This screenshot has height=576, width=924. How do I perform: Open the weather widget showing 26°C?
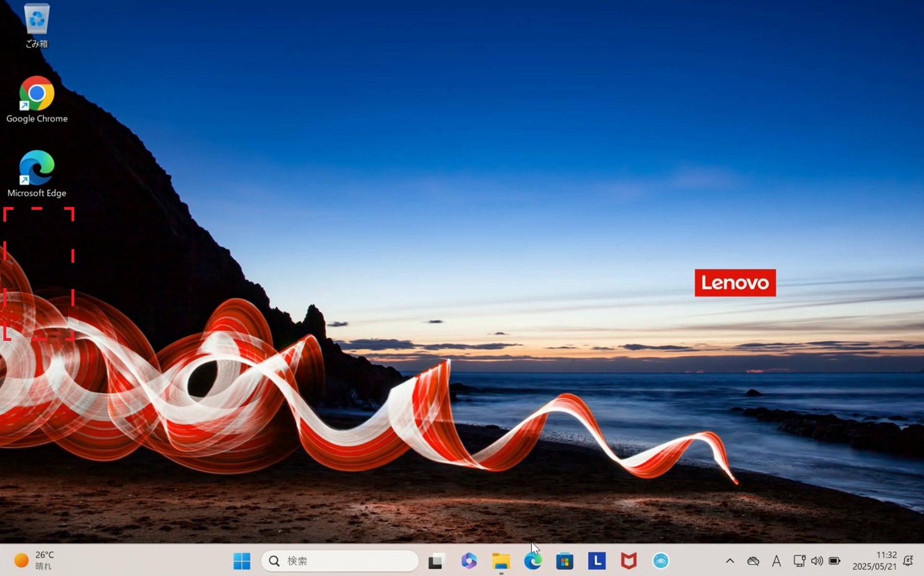tap(35, 561)
